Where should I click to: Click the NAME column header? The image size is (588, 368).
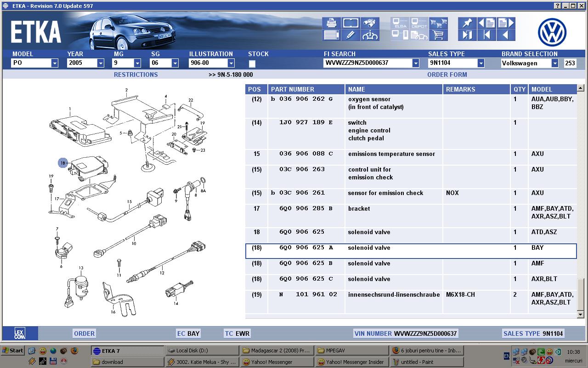pyautogui.click(x=394, y=89)
